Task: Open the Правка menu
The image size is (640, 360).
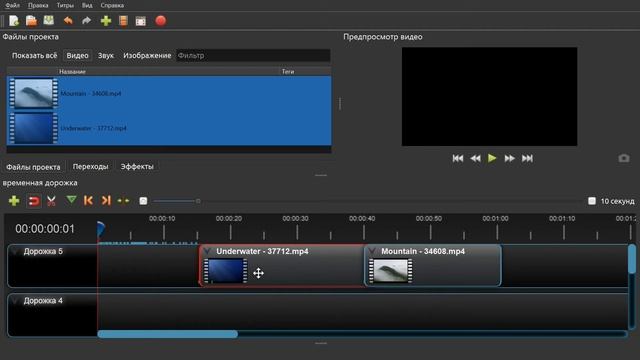Action: pos(38,5)
